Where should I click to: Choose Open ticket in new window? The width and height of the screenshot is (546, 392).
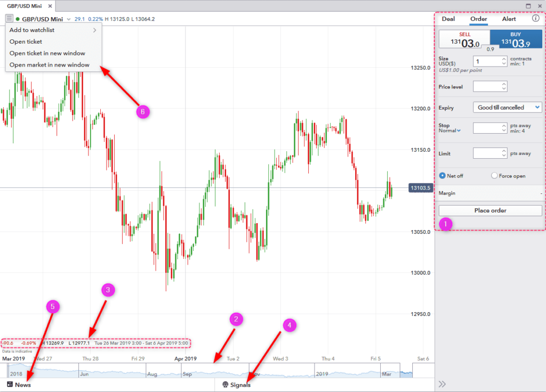click(47, 53)
